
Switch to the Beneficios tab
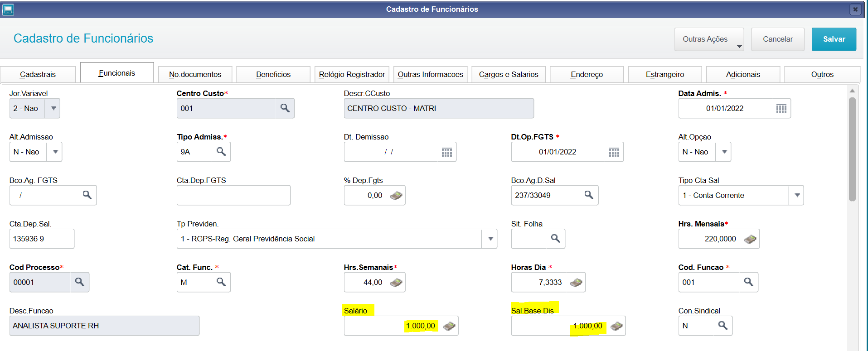pos(273,74)
